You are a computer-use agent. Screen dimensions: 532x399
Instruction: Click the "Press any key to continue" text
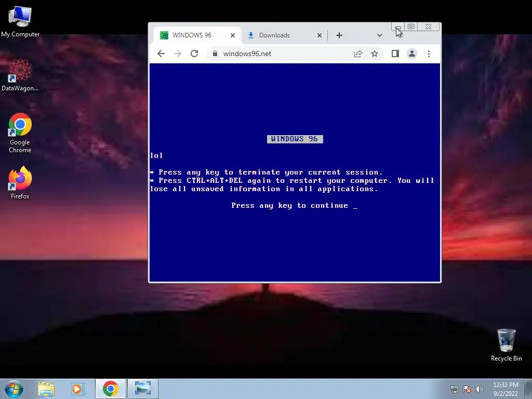290,206
